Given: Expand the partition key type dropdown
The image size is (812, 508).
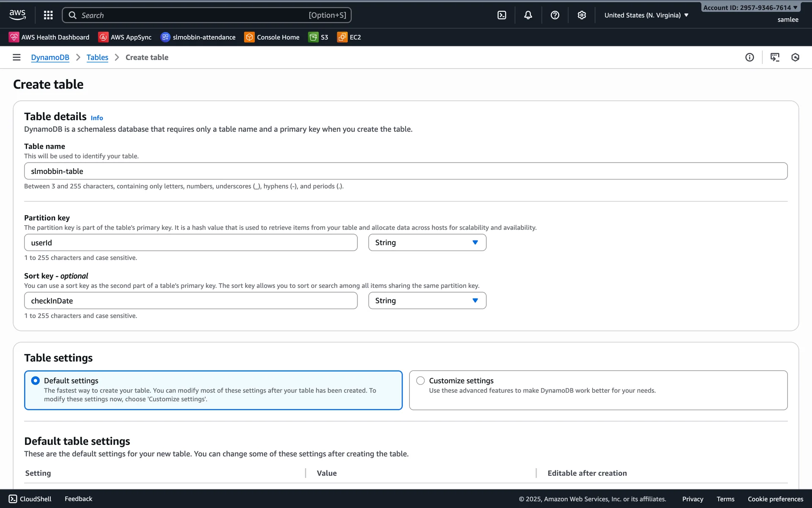Looking at the screenshot, I should tap(427, 243).
